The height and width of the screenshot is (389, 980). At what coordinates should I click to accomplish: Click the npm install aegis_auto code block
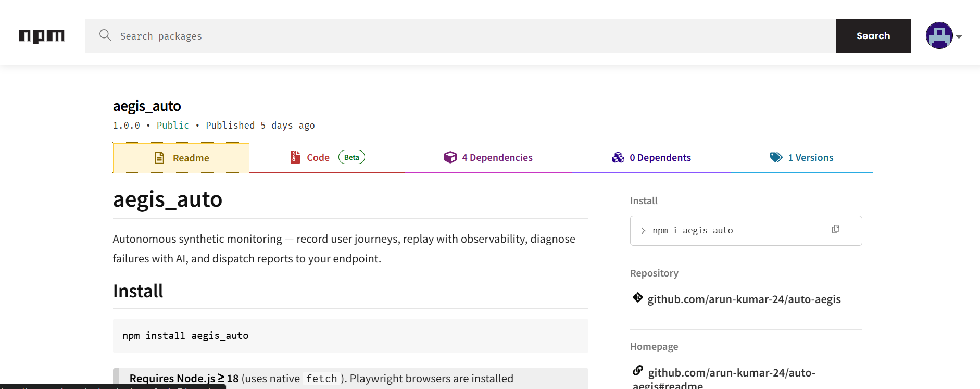click(x=350, y=336)
